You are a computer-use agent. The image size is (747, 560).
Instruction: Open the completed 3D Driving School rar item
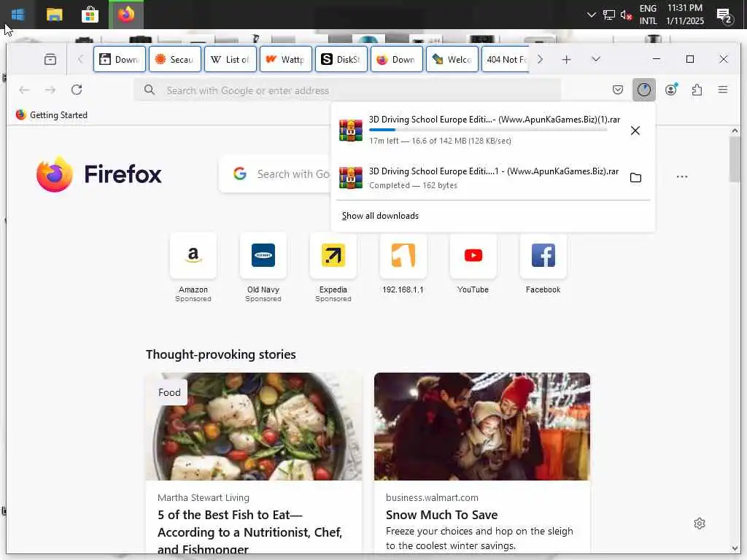click(x=479, y=178)
